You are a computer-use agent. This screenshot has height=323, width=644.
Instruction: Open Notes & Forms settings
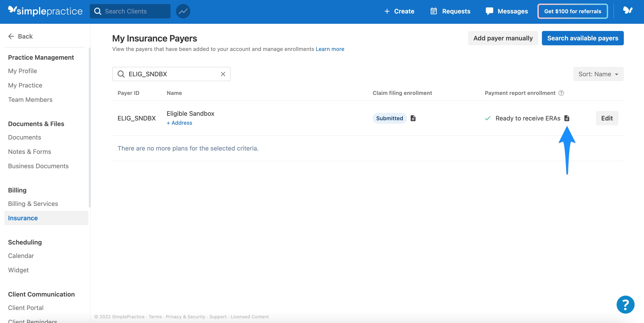pyautogui.click(x=29, y=152)
